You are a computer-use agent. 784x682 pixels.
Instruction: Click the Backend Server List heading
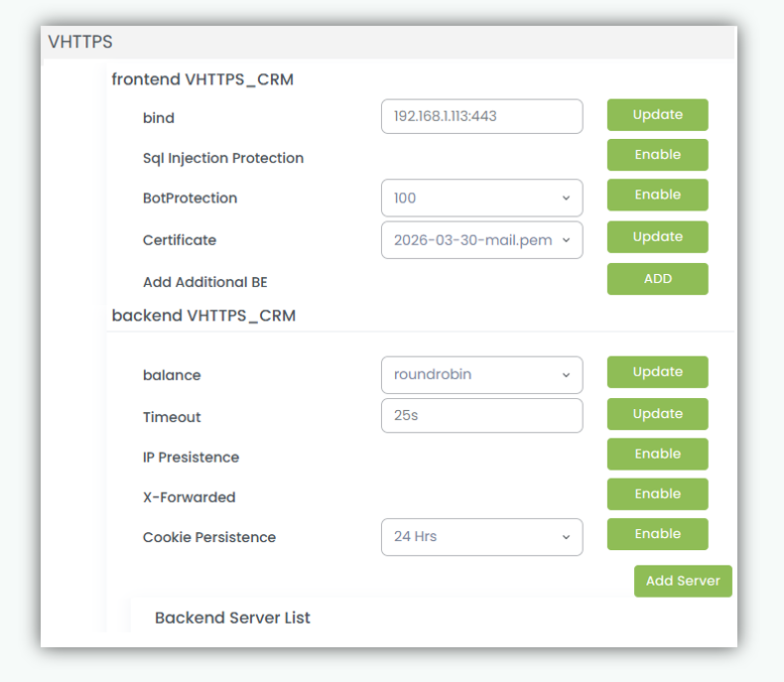(x=232, y=617)
